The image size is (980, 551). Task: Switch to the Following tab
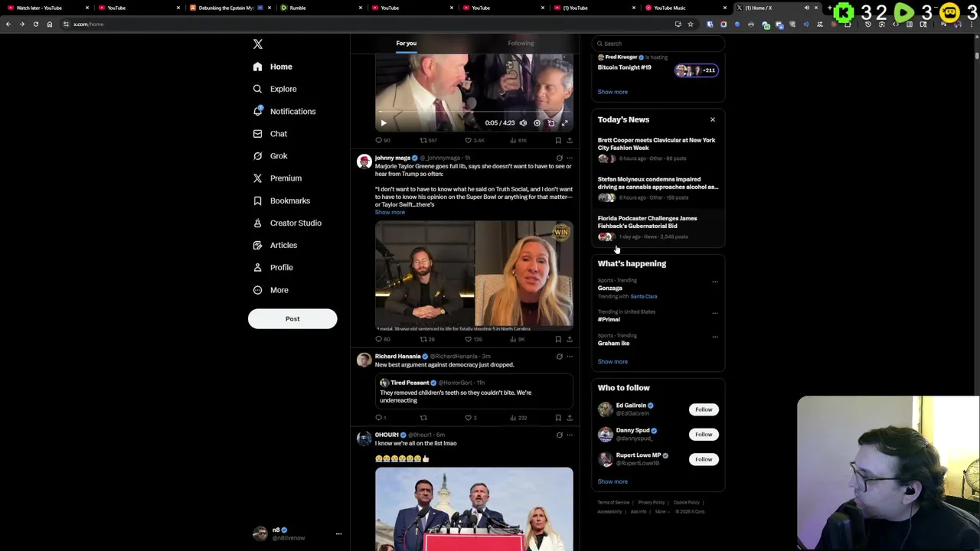tap(521, 43)
